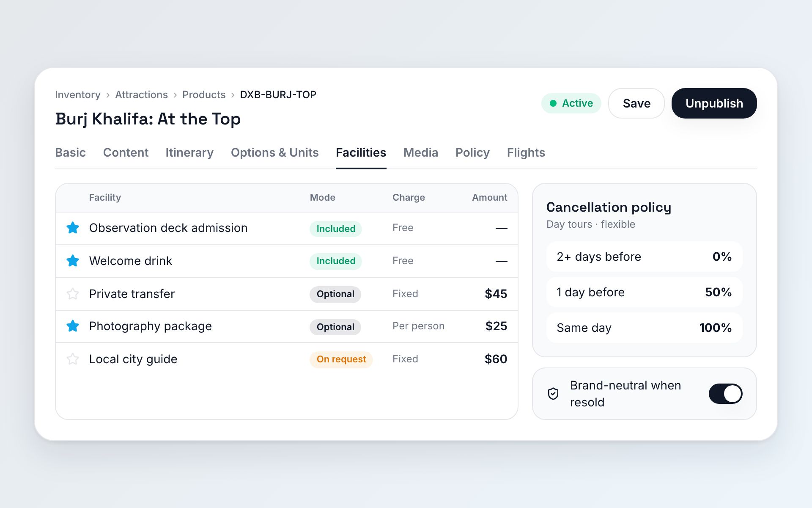Viewport: 812px width, 508px height.
Task: Click the shield icon beside Brand-neutral
Action: pyautogui.click(x=553, y=394)
